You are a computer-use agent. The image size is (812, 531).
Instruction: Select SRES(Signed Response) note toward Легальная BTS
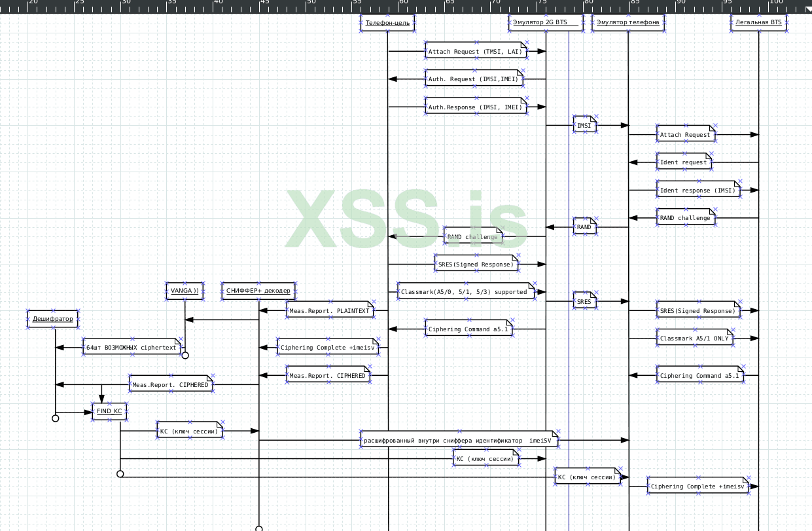(698, 311)
